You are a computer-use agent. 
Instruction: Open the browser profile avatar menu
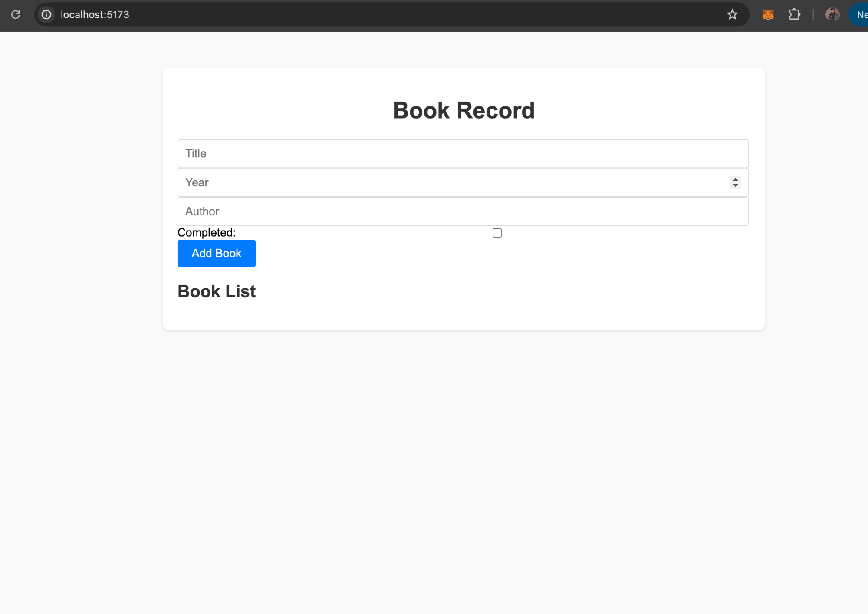[x=832, y=14]
